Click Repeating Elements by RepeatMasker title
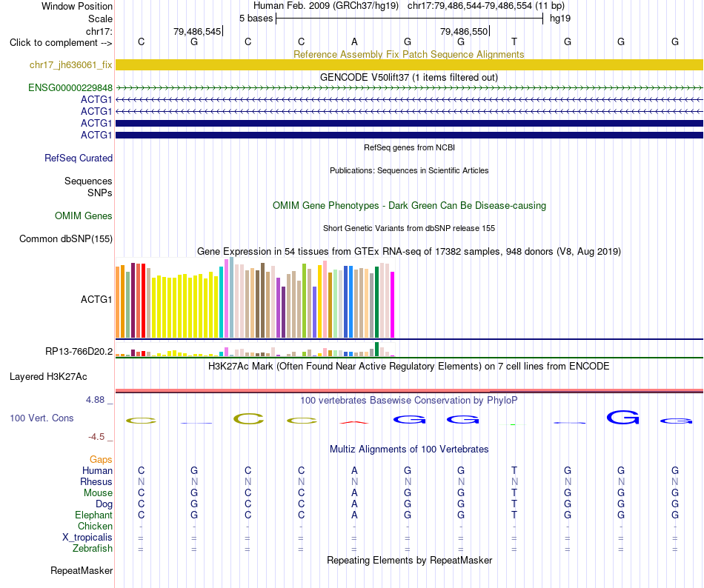Image resolution: width=704 pixels, height=588 pixels. tap(409, 560)
